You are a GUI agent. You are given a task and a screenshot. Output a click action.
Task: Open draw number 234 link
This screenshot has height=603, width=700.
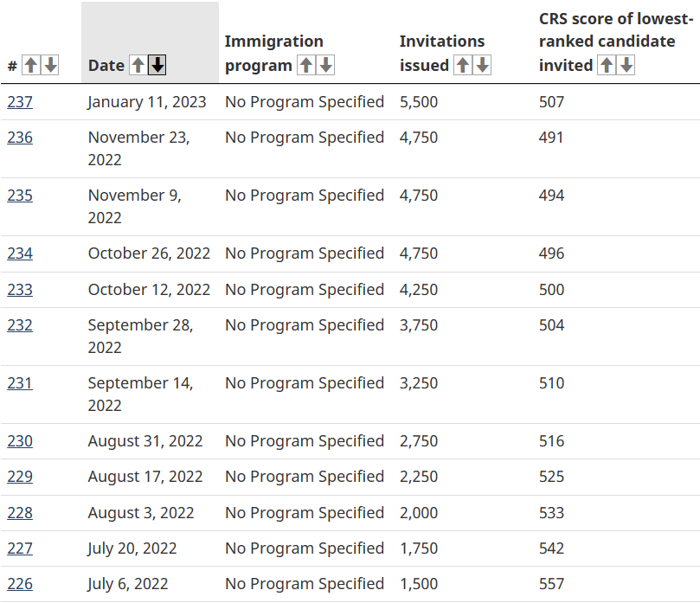click(20, 253)
